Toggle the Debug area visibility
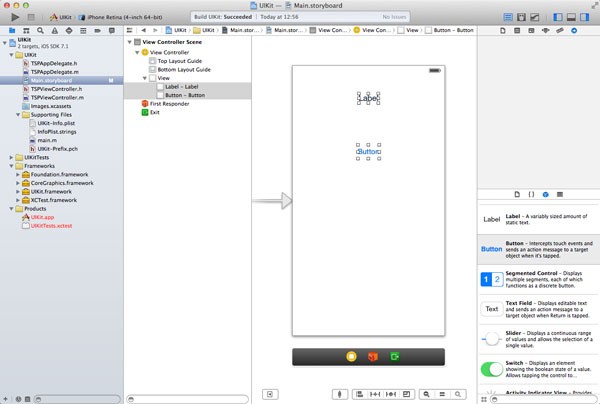Viewport: 600px width, 404px height. [571, 17]
